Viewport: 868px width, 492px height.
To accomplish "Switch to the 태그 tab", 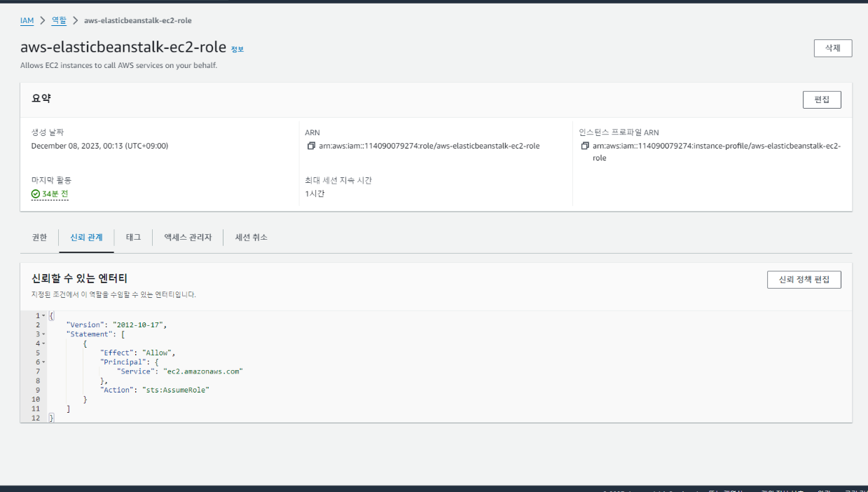I will 133,238.
